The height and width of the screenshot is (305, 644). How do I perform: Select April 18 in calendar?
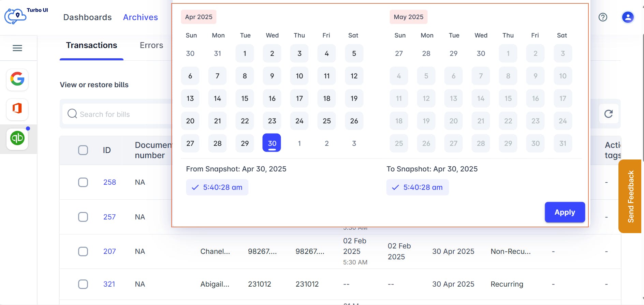pyautogui.click(x=326, y=98)
